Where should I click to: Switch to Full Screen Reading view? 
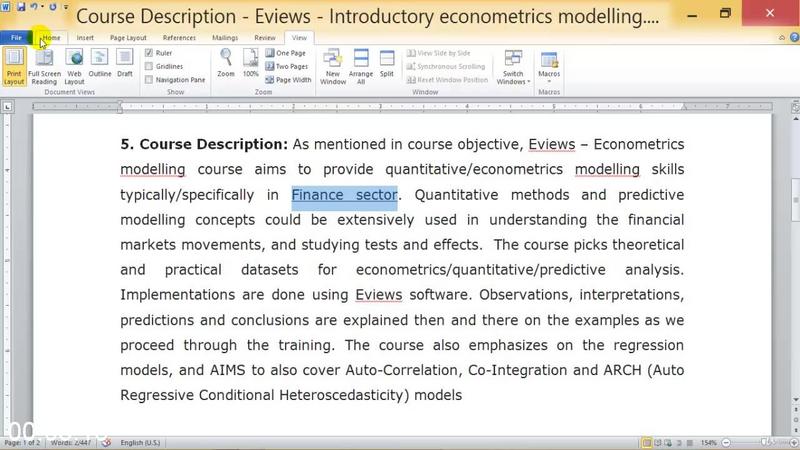tap(44, 67)
